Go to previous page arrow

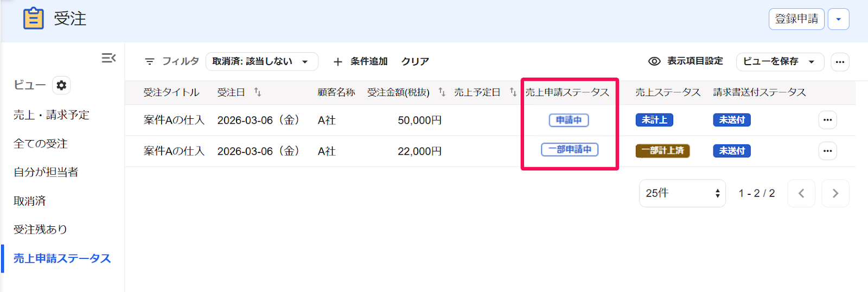click(x=801, y=193)
